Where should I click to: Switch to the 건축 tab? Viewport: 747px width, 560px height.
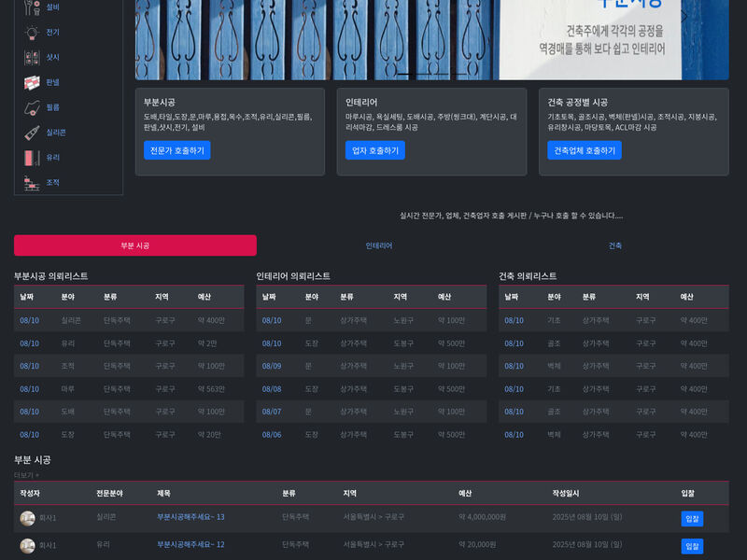pyautogui.click(x=615, y=245)
